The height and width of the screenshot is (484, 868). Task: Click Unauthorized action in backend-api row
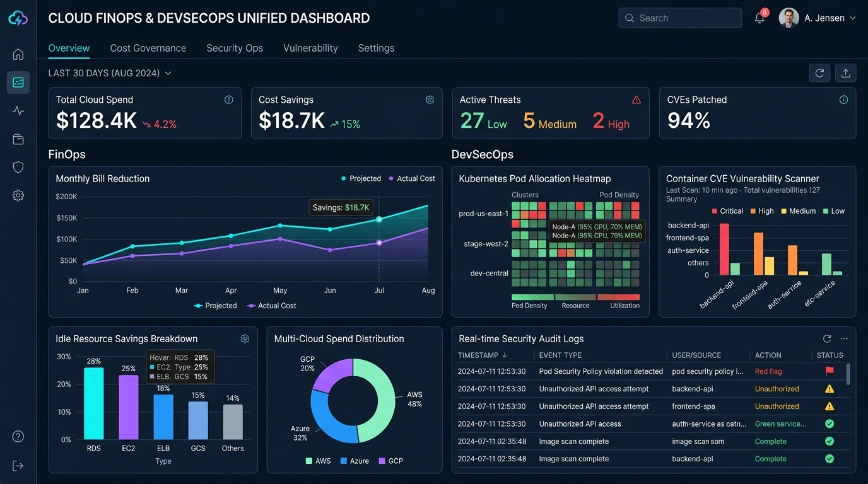click(777, 389)
